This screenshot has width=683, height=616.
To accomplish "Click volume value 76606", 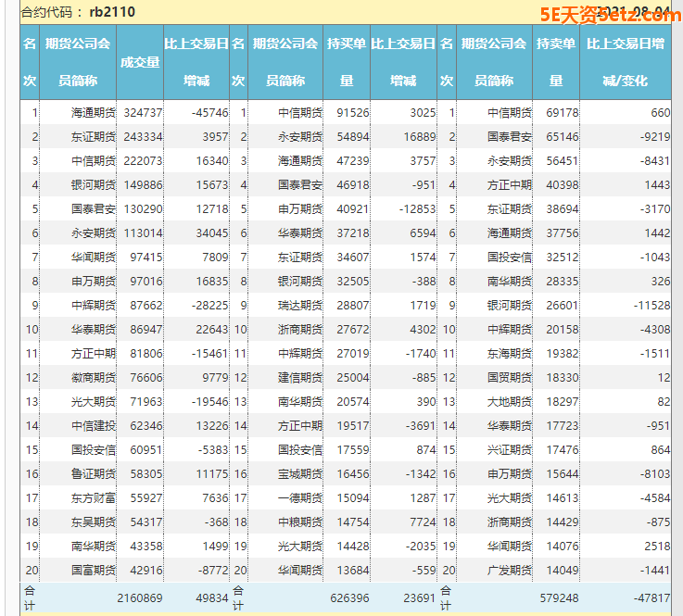I will coord(145,378).
